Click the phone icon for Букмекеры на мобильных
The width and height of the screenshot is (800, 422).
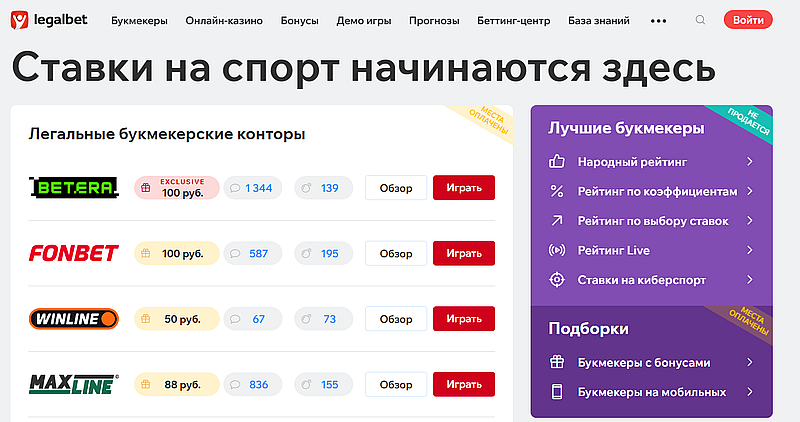coord(557,392)
